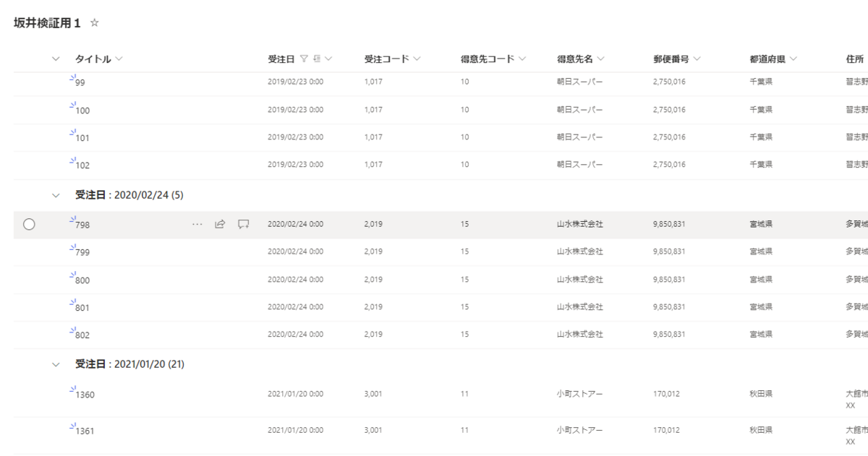Click the 住所 column header
This screenshot has width=868, height=456.
point(854,59)
